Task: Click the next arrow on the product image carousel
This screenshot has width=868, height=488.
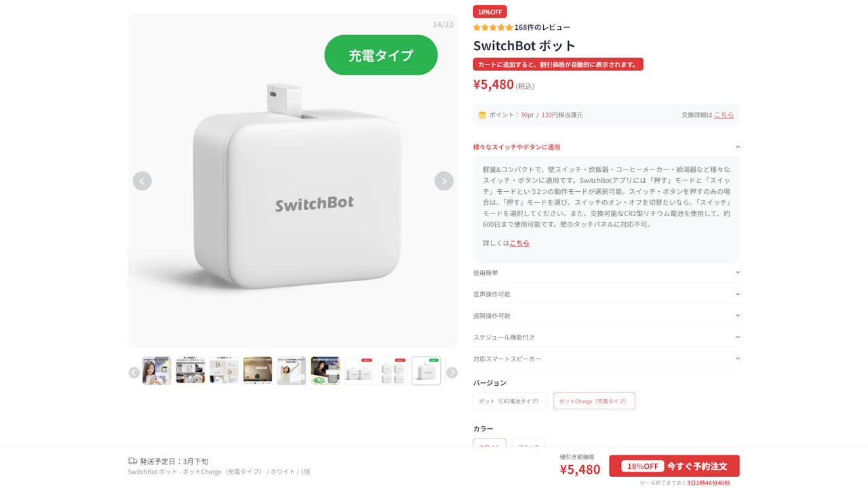Action: [443, 181]
